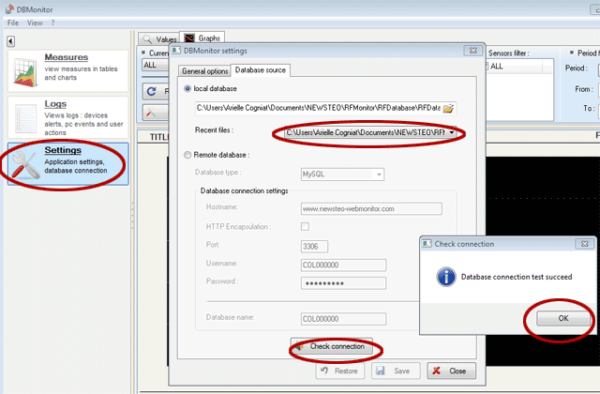600x394 pixels.
Task: Open the File menu
Action: coord(13,23)
